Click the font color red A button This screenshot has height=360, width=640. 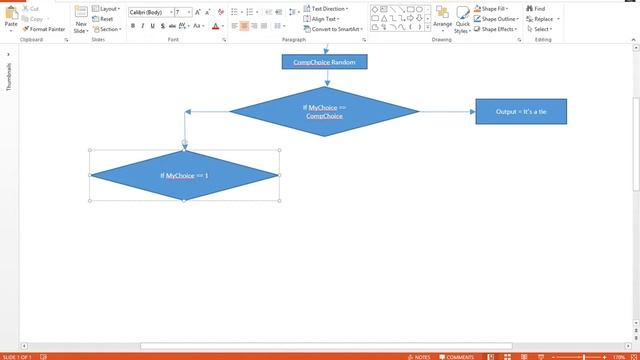(216, 26)
